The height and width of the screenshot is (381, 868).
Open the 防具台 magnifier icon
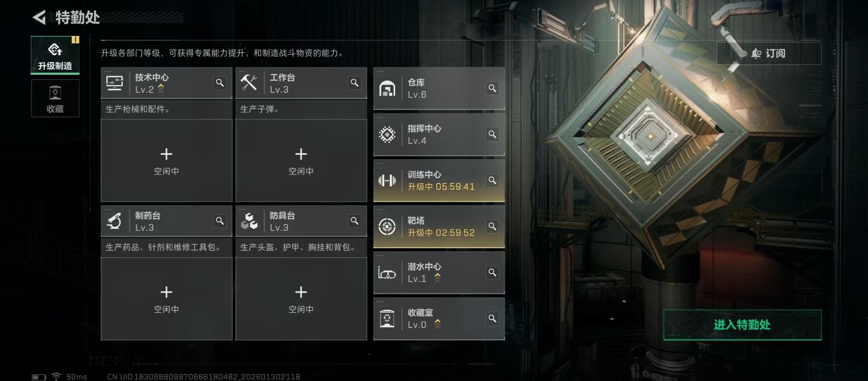tap(355, 221)
